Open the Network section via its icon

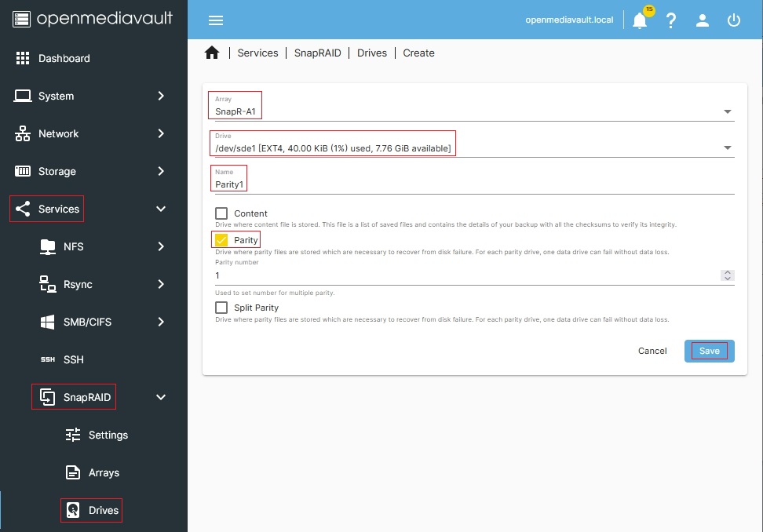(24, 133)
